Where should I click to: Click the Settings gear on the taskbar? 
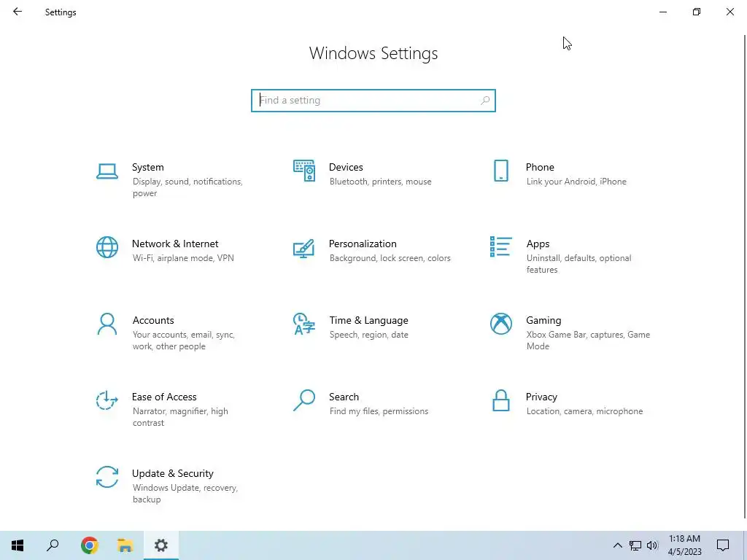pos(161,545)
